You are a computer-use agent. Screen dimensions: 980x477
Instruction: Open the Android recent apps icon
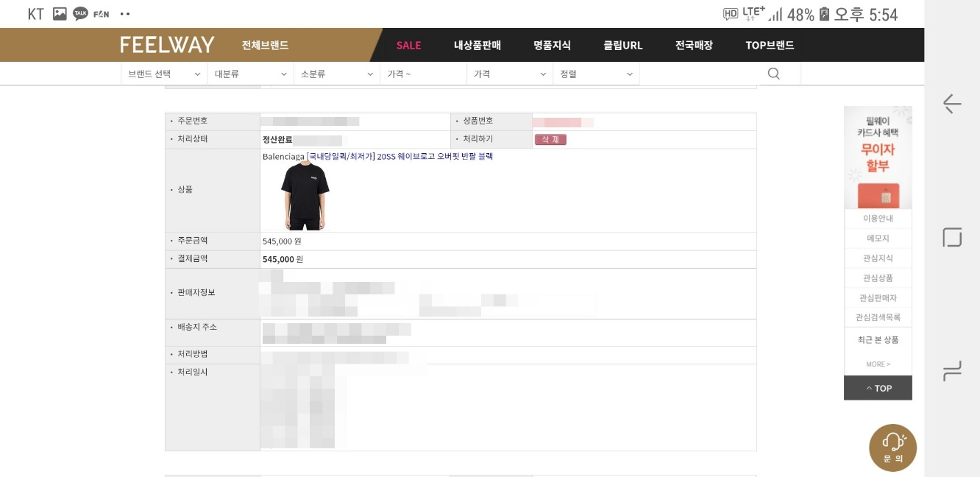(x=952, y=372)
